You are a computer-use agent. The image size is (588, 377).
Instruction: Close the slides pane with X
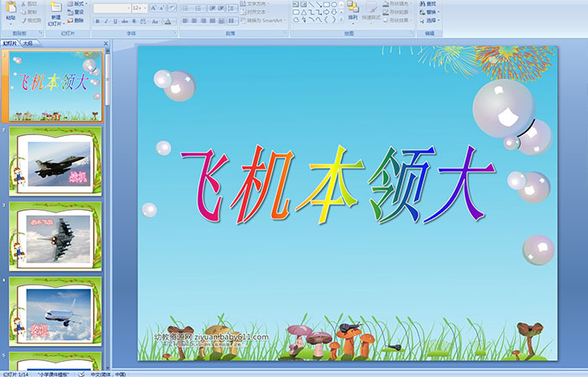(x=106, y=44)
